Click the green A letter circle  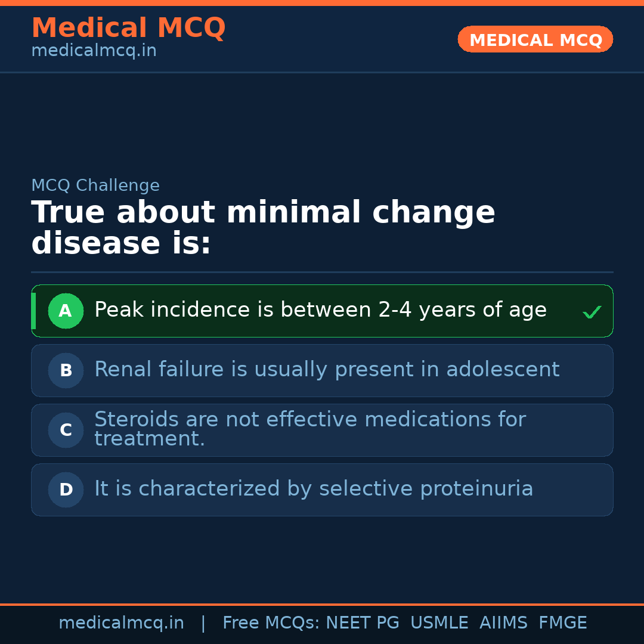pyautogui.click(x=66, y=311)
